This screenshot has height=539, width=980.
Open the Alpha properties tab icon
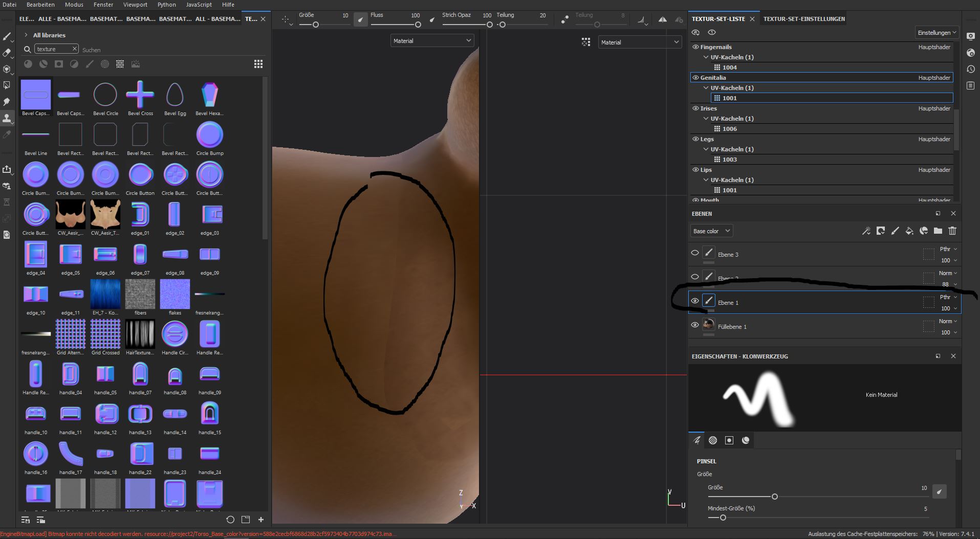click(713, 440)
